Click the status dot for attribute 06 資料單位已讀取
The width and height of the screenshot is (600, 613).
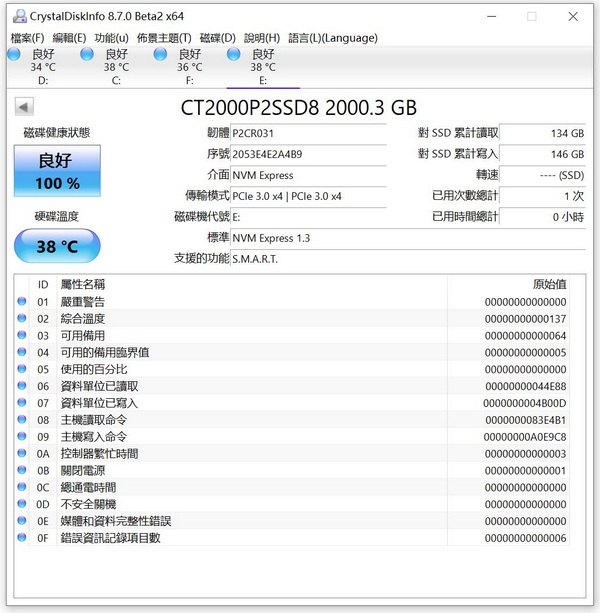pyautogui.click(x=22, y=386)
